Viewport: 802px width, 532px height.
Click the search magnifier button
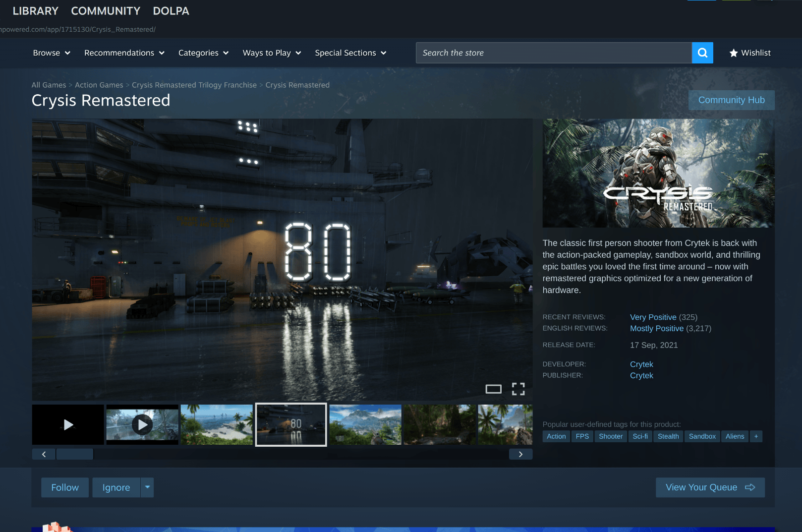(702, 53)
